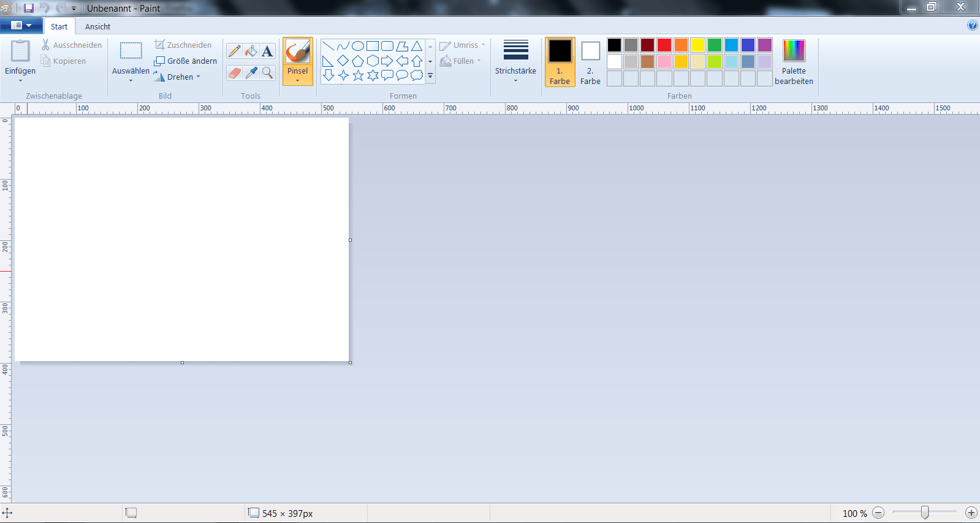Open the Paint file menu button

[x=21, y=26]
